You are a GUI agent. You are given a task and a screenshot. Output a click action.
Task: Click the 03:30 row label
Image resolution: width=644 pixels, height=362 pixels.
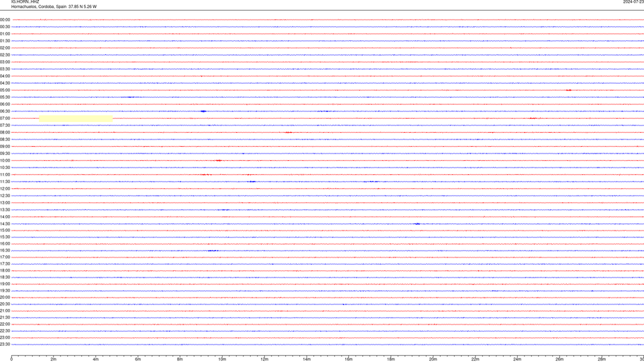(5, 69)
